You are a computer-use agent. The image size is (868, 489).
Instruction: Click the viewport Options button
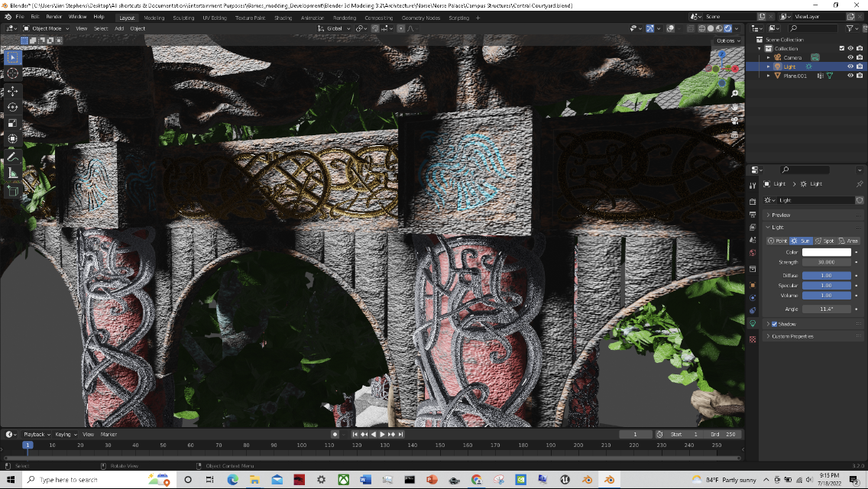click(x=726, y=40)
